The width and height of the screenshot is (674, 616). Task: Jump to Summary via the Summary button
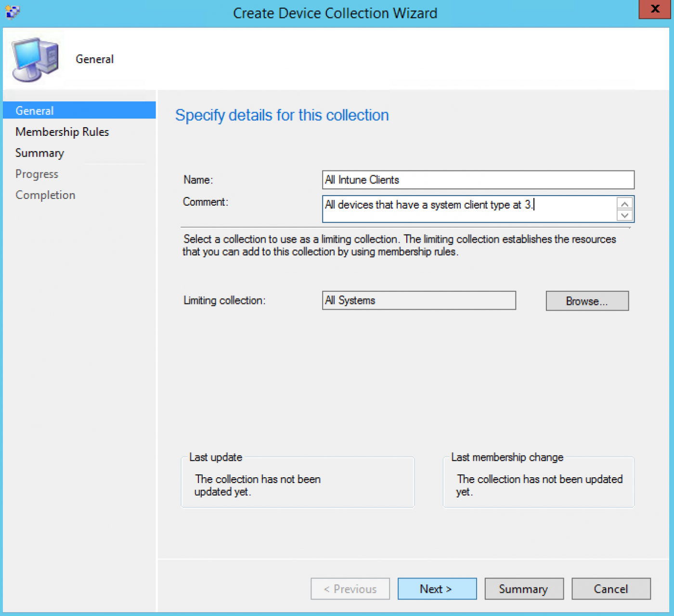[x=524, y=589]
